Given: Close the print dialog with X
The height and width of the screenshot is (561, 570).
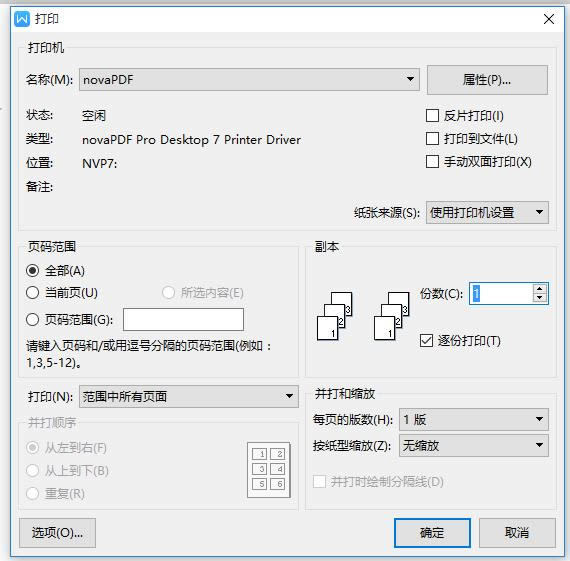Looking at the screenshot, I should pyautogui.click(x=549, y=19).
